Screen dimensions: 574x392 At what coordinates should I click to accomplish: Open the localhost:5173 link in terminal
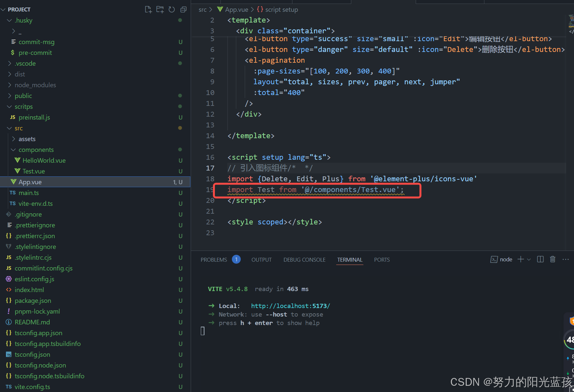point(290,306)
